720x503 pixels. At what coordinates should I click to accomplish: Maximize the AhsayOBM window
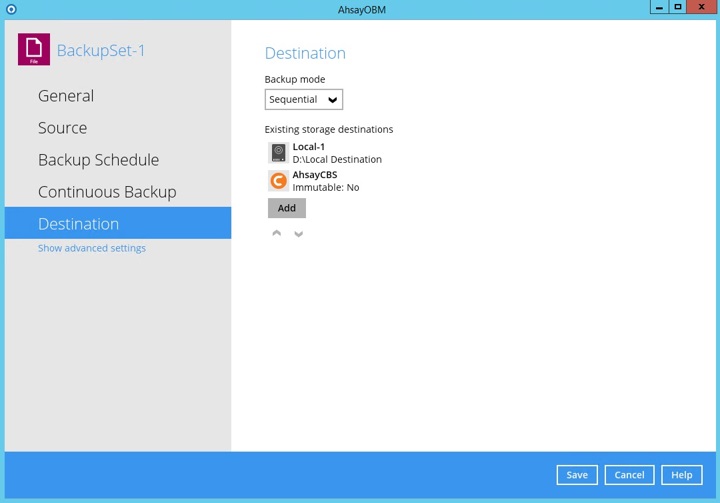678,8
